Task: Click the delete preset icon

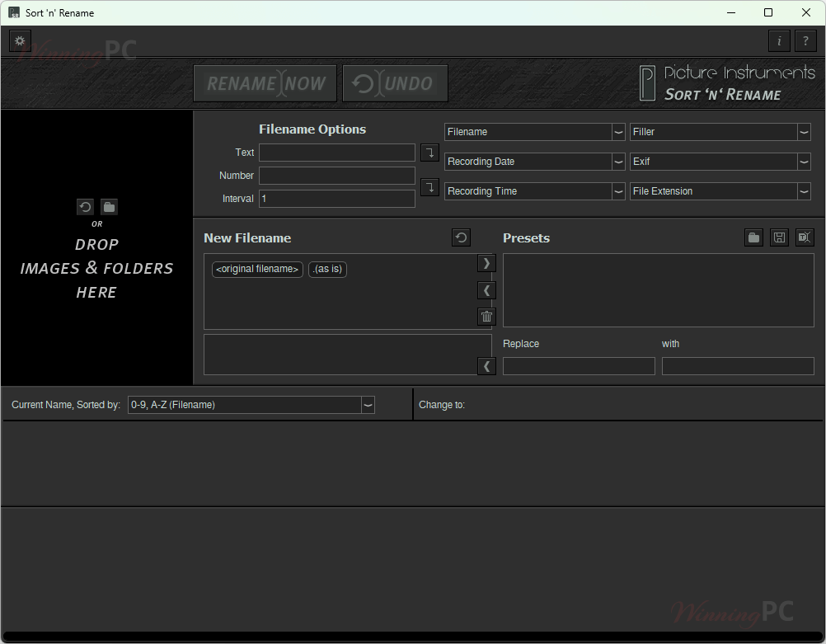Action: (x=805, y=237)
